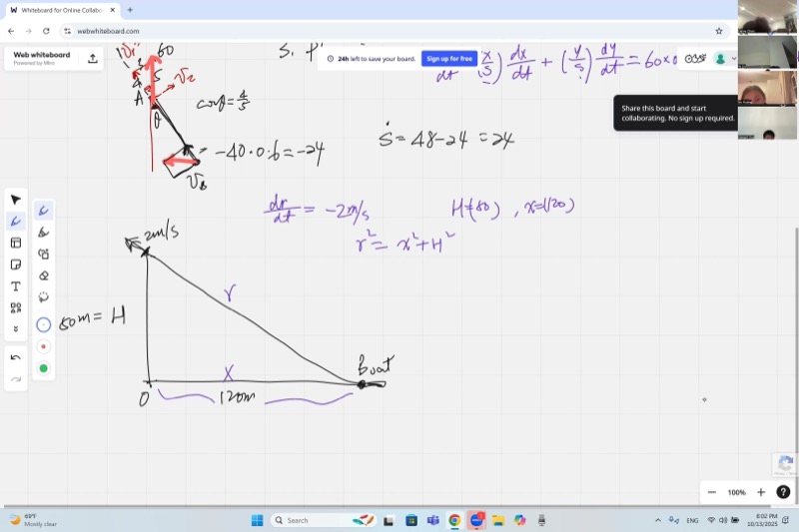
Task: Zoom out using the minus button
Action: coord(712,492)
